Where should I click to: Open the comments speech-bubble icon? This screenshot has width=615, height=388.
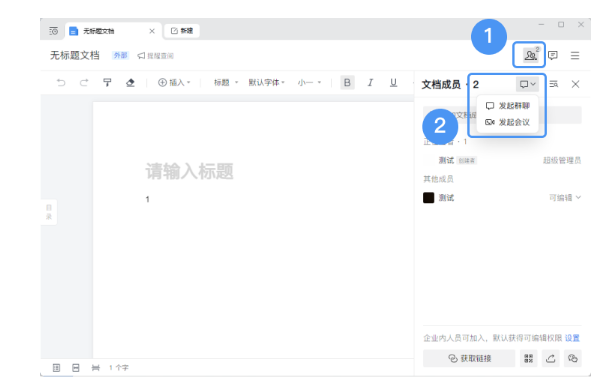(553, 55)
